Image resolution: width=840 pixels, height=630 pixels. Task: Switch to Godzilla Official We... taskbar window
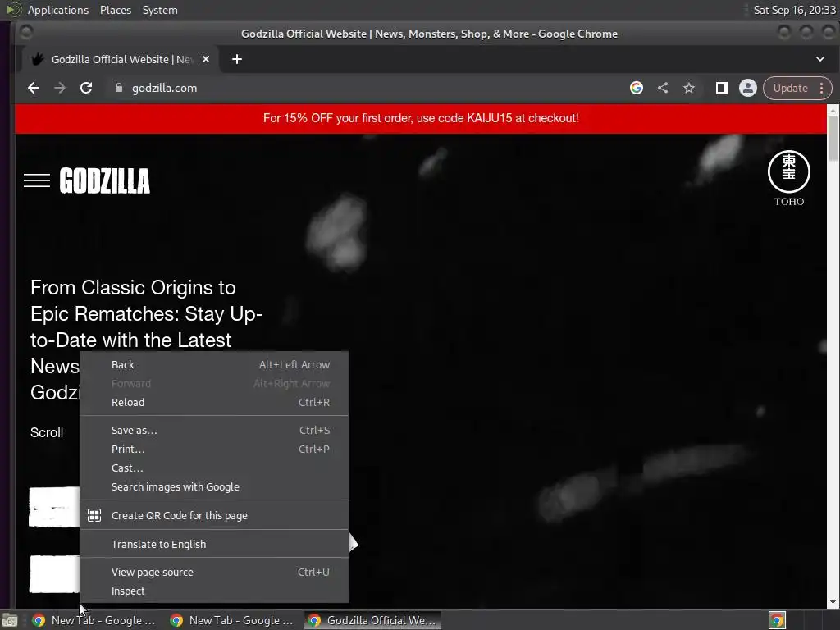point(373,620)
